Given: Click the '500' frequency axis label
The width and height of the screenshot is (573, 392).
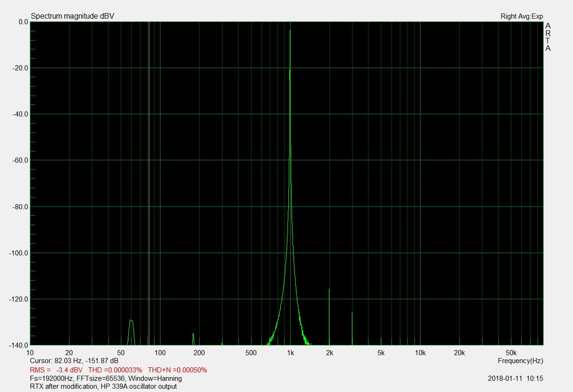Looking at the screenshot, I should 251,353.
